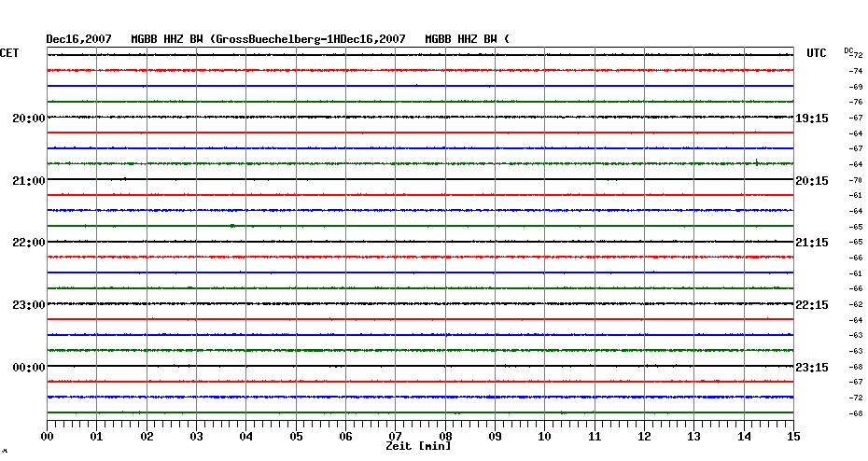Click the black trace at 20:00 CET
Viewport: 868px width, 461px height.
(x=420, y=117)
